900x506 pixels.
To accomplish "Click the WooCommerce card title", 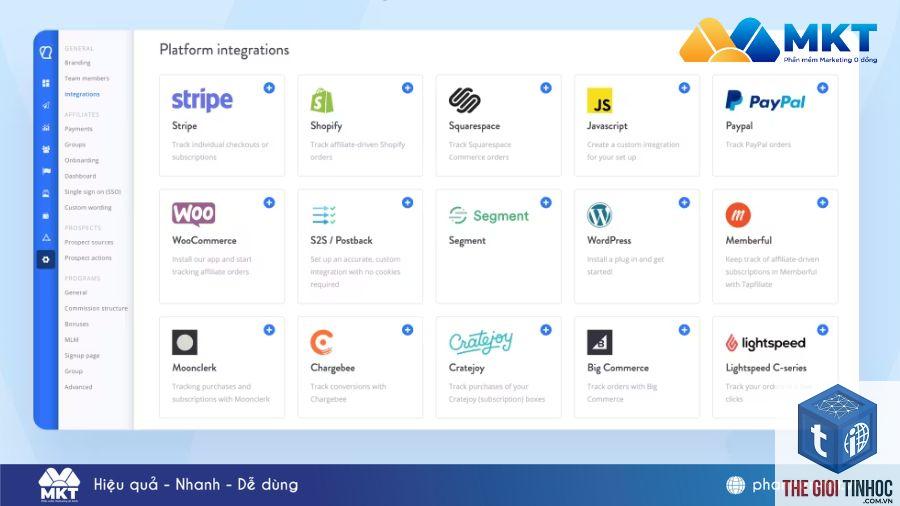I will pyautogui.click(x=204, y=240).
